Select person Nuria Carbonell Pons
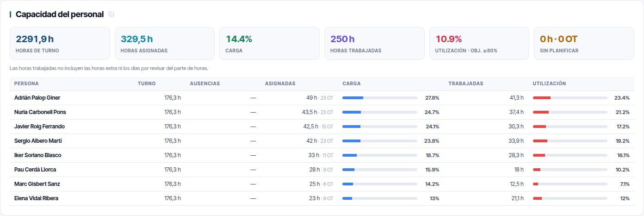Image resolution: width=644 pixels, height=216 pixels. 40,112
